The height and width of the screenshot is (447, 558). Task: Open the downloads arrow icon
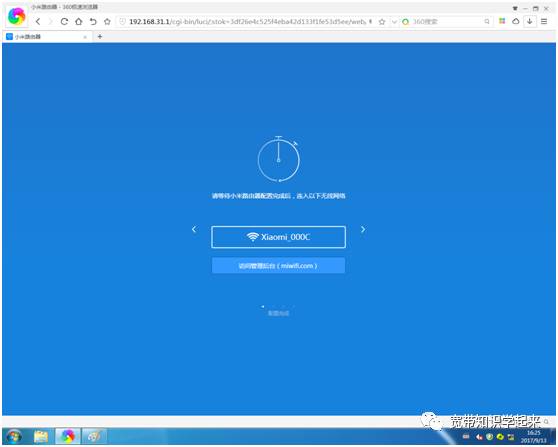(x=530, y=21)
